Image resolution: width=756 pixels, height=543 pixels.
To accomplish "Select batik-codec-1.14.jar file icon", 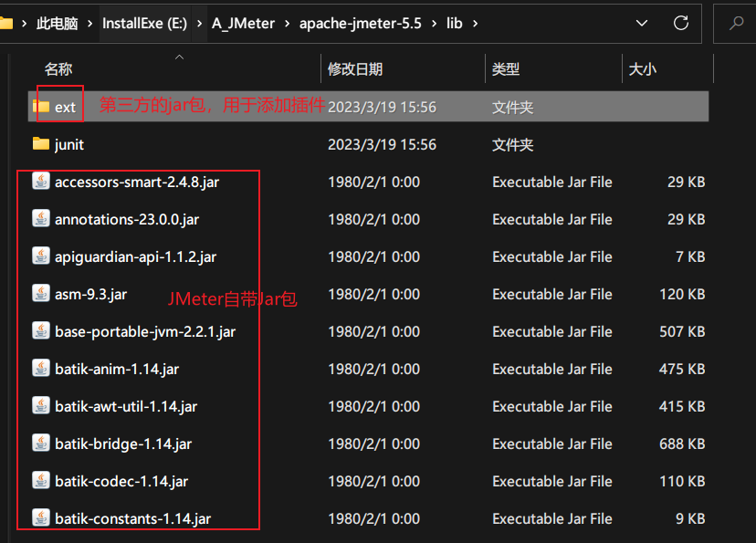I will (x=41, y=480).
